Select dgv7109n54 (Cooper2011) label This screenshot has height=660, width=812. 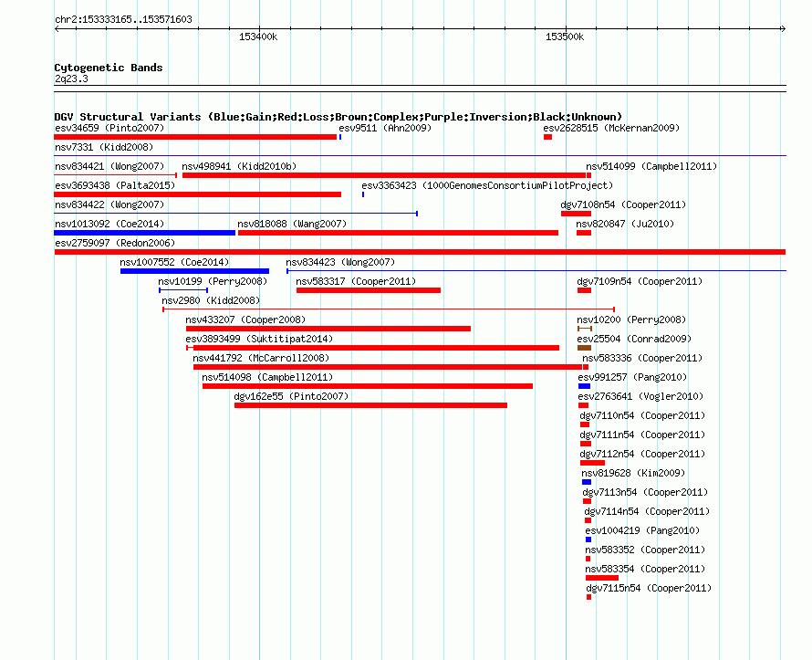coord(640,281)
